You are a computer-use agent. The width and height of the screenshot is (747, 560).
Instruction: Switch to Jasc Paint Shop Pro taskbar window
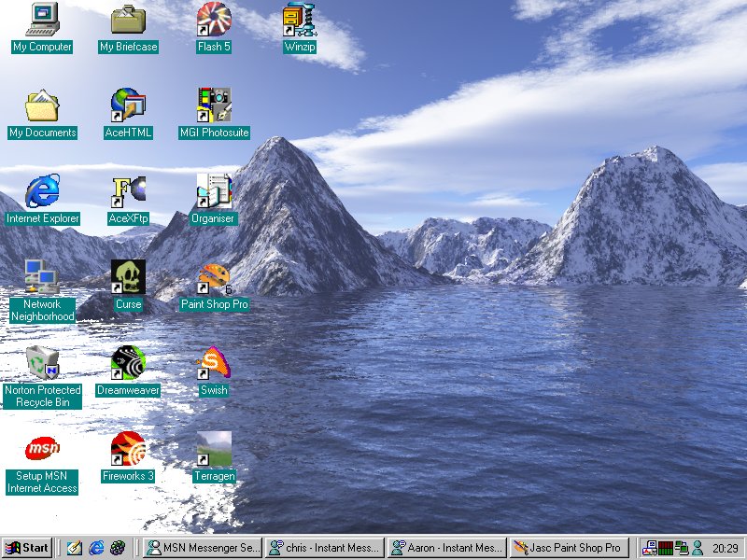click(570, 548)
